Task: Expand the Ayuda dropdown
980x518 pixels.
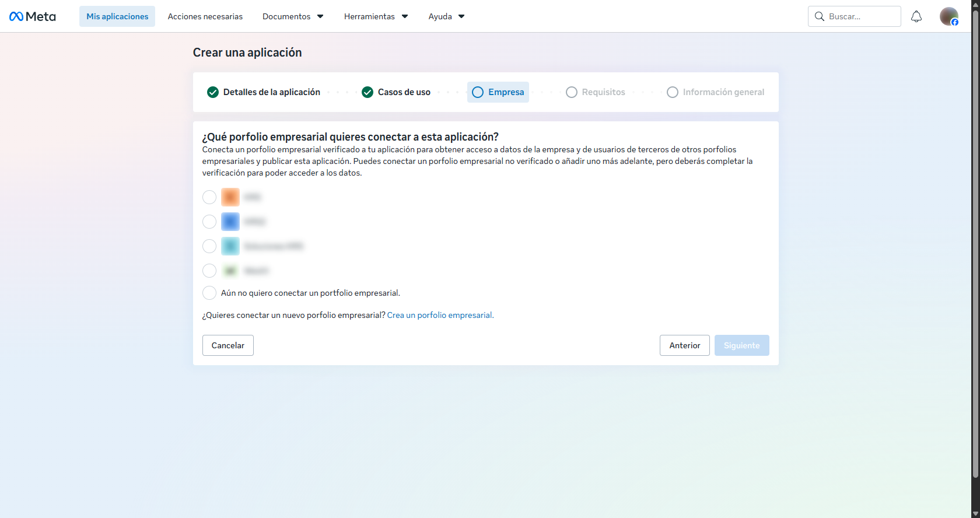Action: 446,16
